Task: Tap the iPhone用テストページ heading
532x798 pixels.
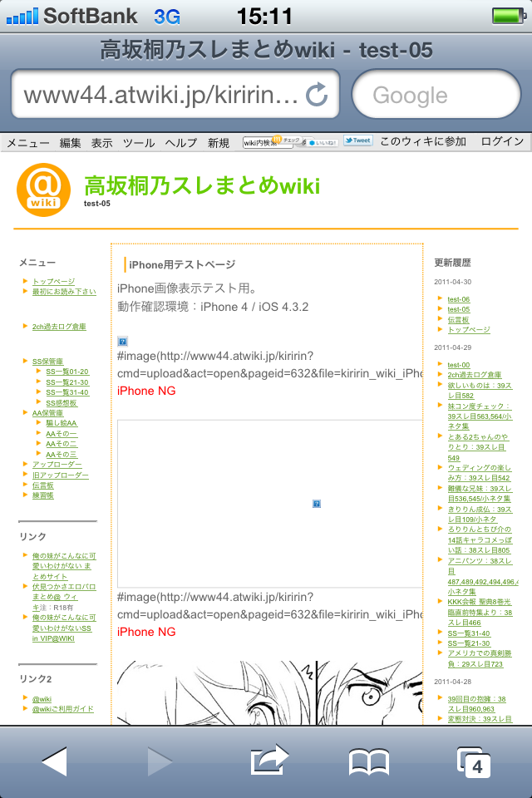Action: coord(182,264)
